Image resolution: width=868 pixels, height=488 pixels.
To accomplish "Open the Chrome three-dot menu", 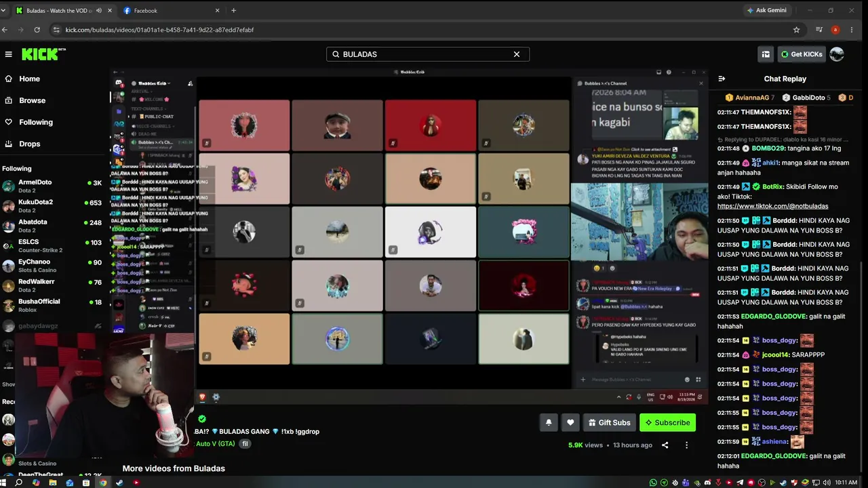I will [x=852, y=30].
